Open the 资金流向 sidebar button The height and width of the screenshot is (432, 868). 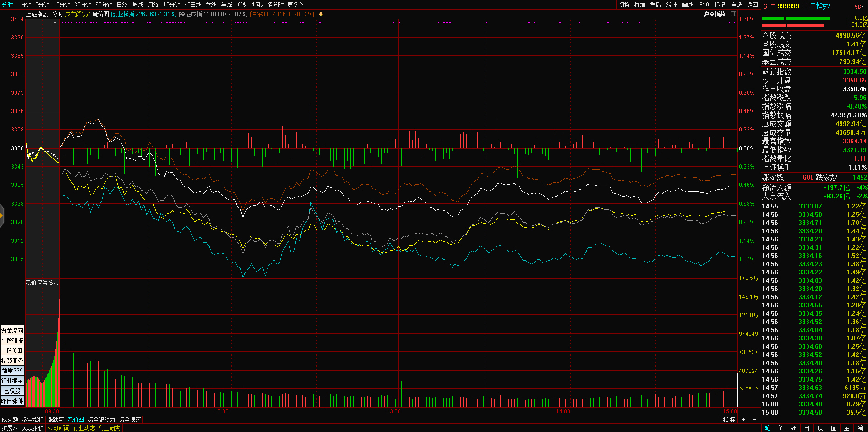click(x=12, y=330)
